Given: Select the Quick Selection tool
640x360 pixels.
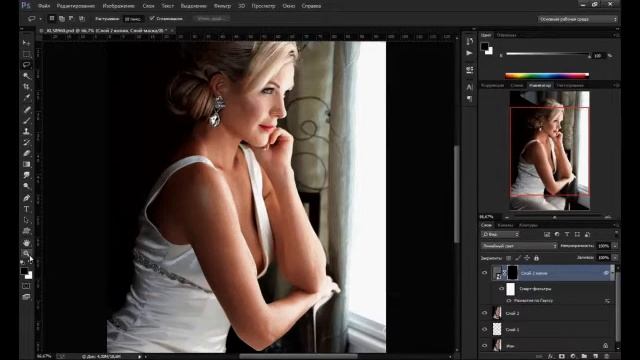Looking at the screenshot, I should click(27, 76).
